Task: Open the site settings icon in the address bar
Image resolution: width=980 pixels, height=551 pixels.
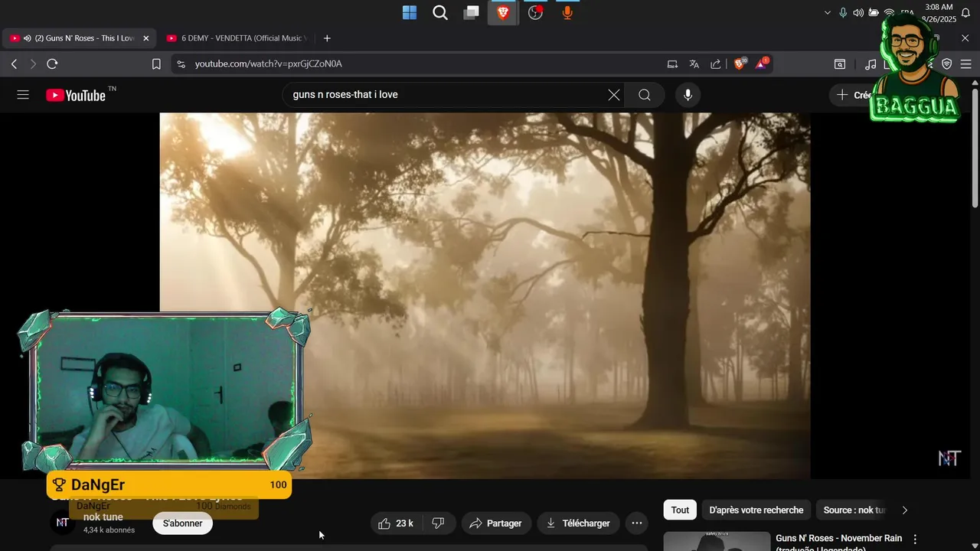Action: [181, 64]
